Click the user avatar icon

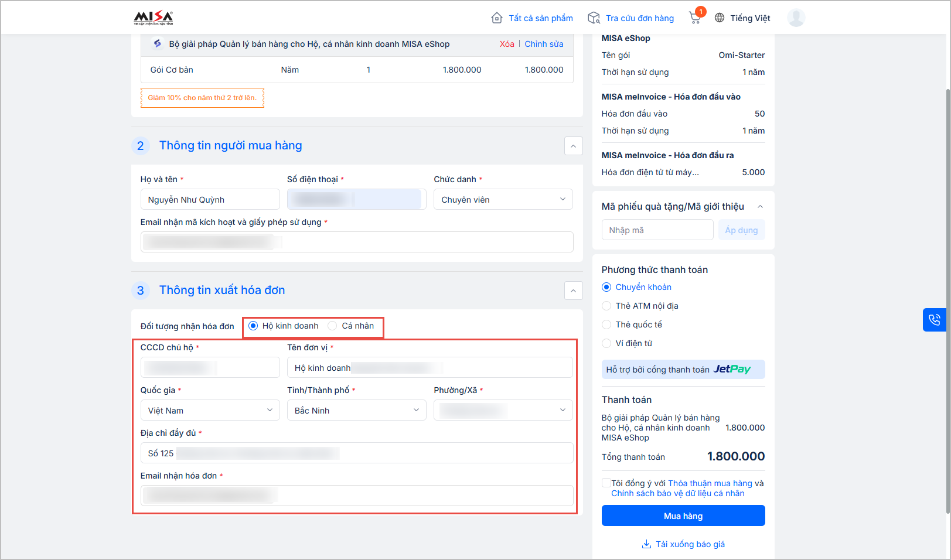(796, 18)
